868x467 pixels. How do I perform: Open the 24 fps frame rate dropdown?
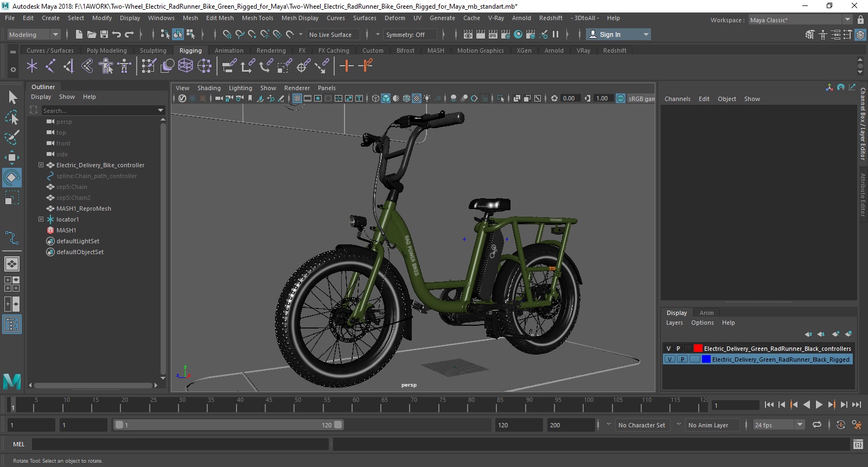[x=778, y=425]
